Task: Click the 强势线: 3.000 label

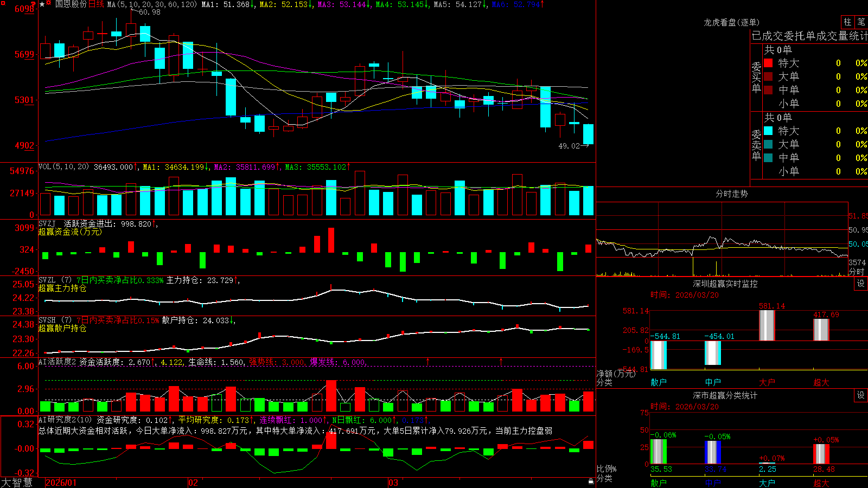Action: pyautogui.click(x=277, y=362)
